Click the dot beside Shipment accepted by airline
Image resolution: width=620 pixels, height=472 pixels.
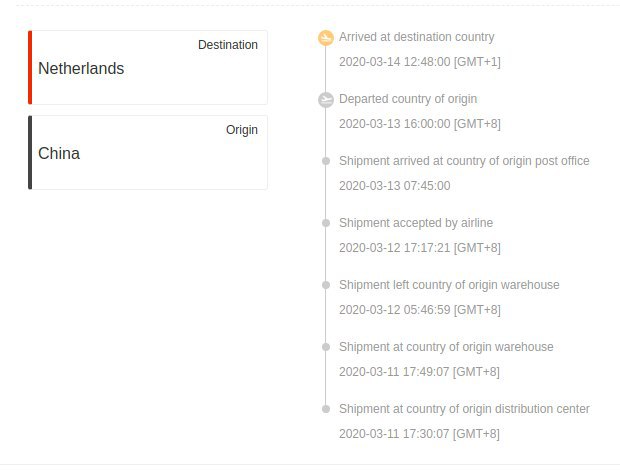326,223
